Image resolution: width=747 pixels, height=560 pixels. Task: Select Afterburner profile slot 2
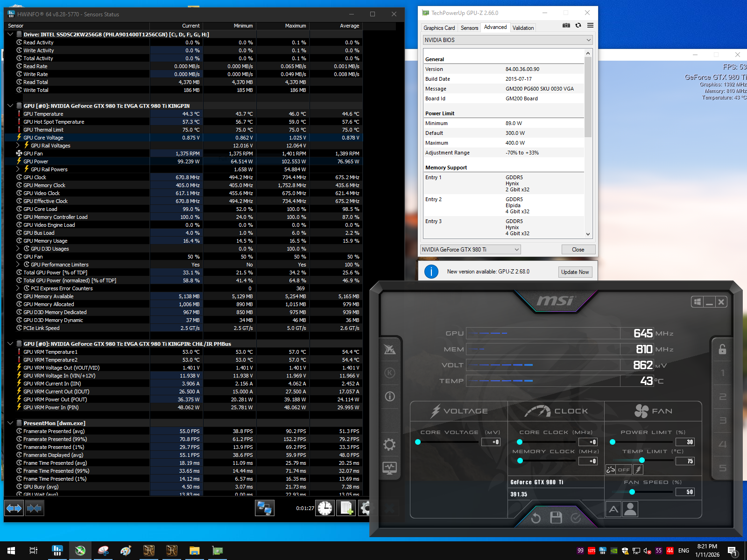(723, 397)
